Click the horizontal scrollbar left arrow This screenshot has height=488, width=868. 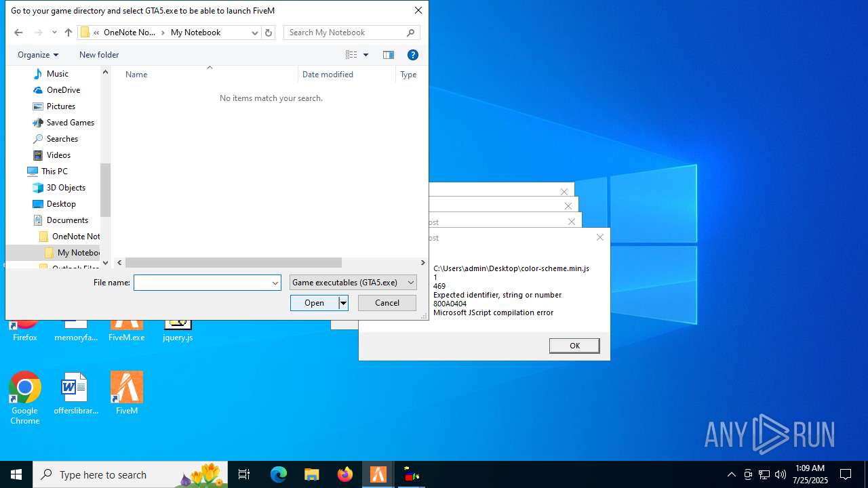[x=119, y=263]
